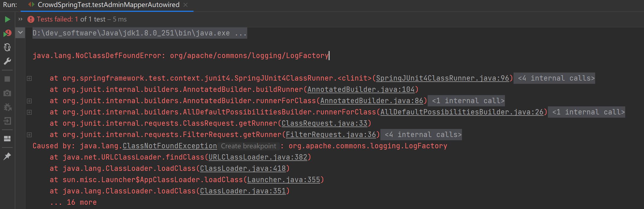Viewport: 644px width, 209px height.
Task: Open Launcher.java:355 link
Action: [x=284, y=180]
